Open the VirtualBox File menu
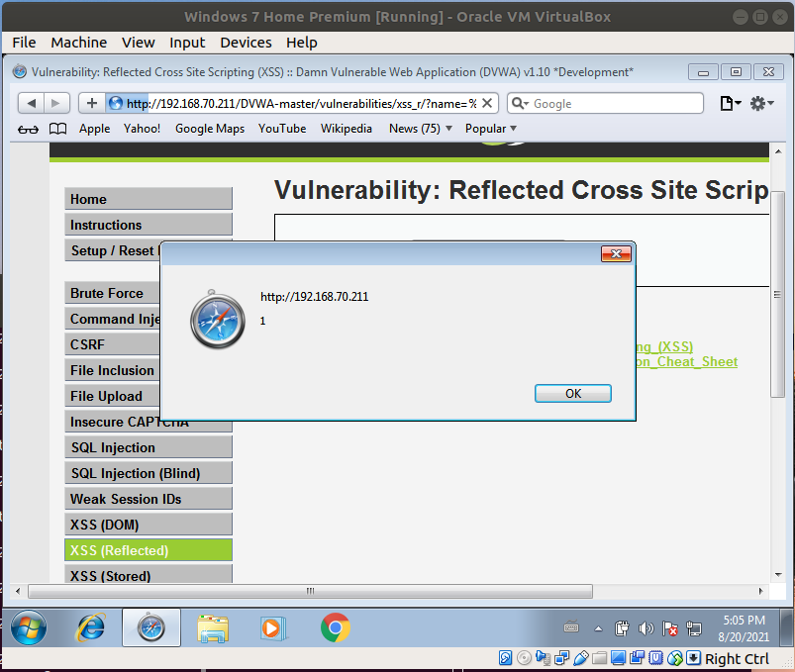The width and height of the screenshot is (795, 672). pyautogui.click(x=24, y=43)
